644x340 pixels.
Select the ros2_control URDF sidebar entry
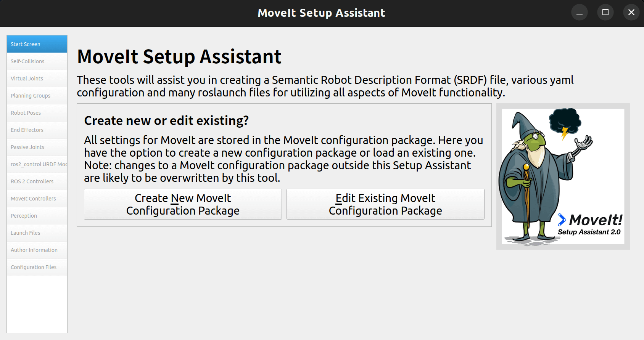tap(37, 164)
